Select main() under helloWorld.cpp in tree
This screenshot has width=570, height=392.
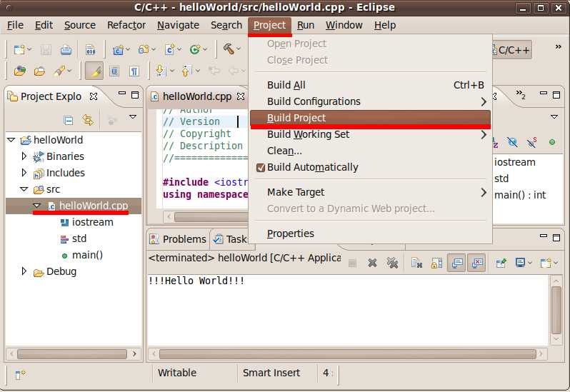pos(87,255)
